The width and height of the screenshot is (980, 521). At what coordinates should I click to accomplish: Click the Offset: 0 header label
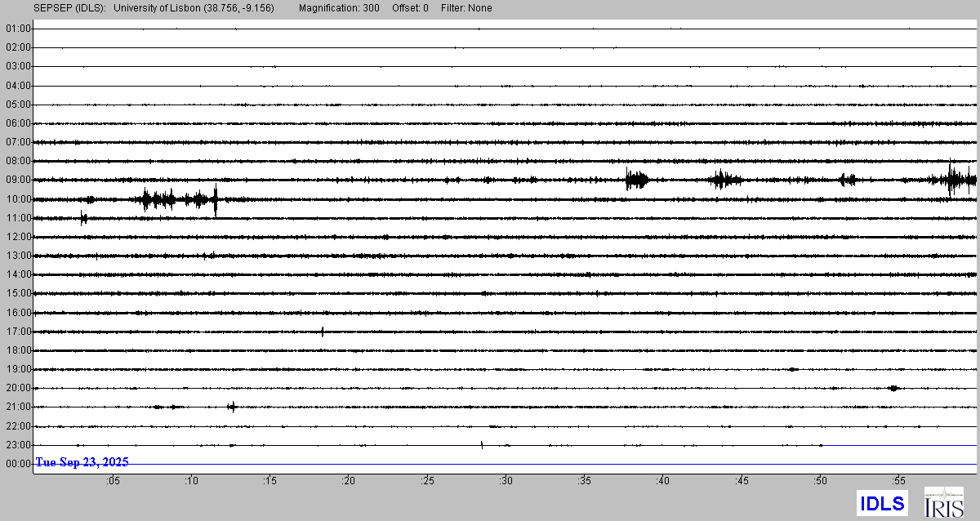(410, 8)
